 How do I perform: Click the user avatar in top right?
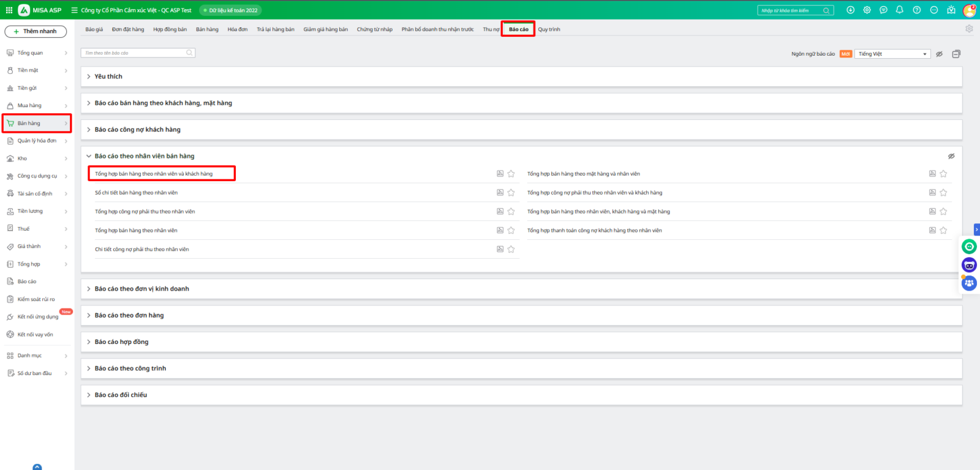pyautogui.click(x=969, y=10)
